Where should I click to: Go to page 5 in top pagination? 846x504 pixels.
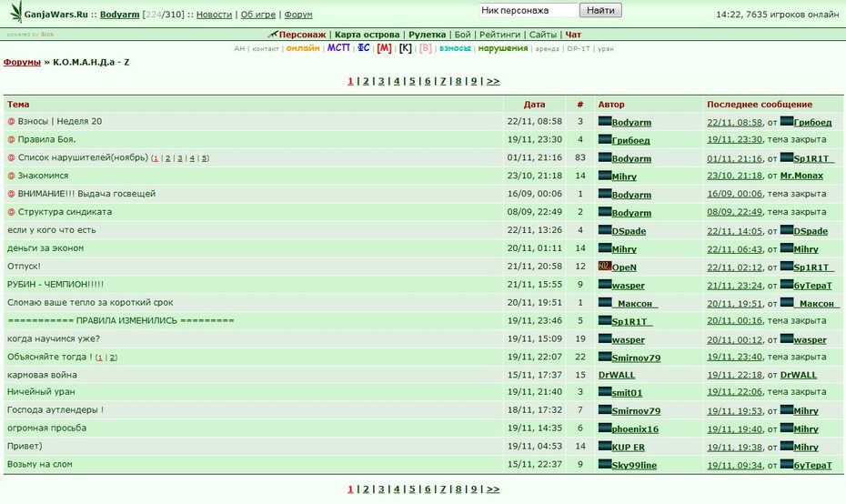pyautogui.click(x=412, y=81)
